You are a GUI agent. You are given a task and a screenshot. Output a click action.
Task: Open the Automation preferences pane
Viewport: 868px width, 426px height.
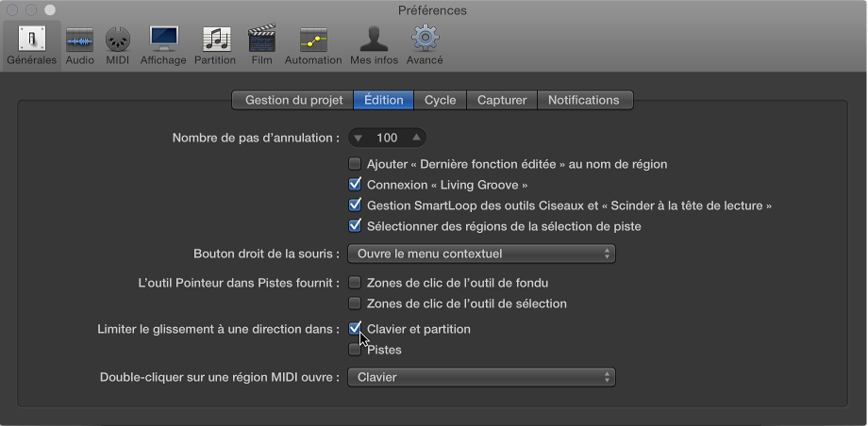click(313, 44)
